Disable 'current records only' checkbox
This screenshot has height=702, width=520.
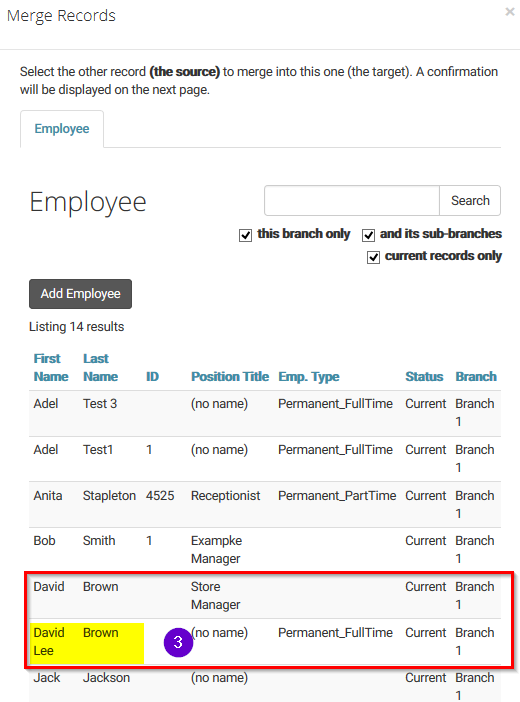point(374,257)
